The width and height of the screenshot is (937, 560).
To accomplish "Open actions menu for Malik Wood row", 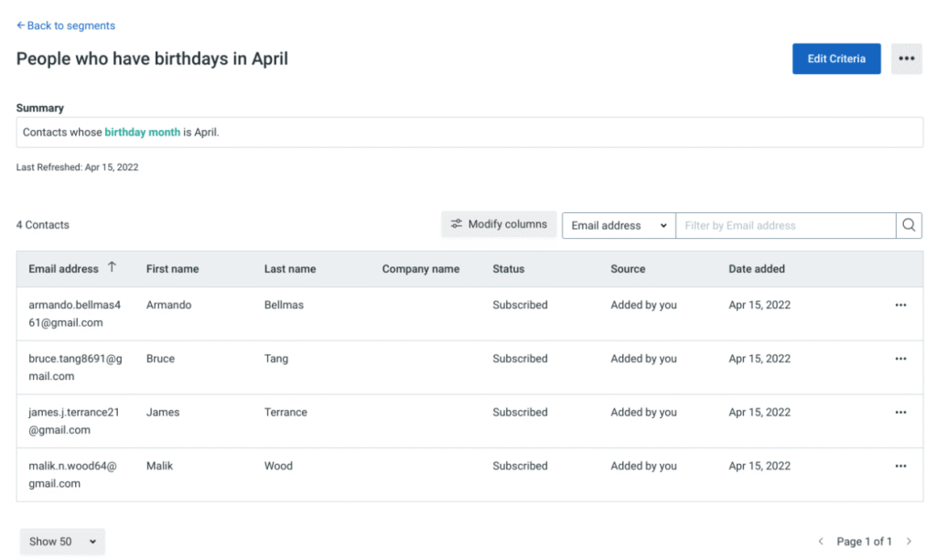I will [900, 466].
